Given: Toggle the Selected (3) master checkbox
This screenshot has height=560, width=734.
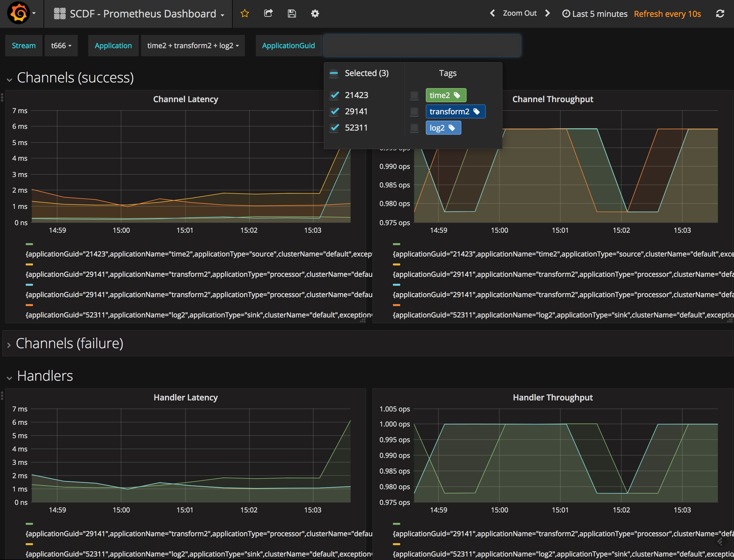Looking at the screenshot, I should [334, 73].
